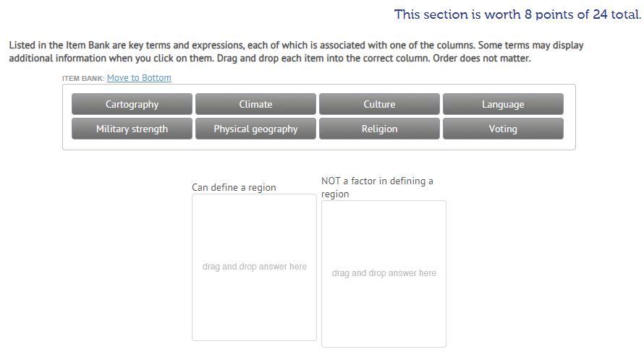Select the Cartography item
The width and height of the screenshot is (644, 357).
point(132,104)
